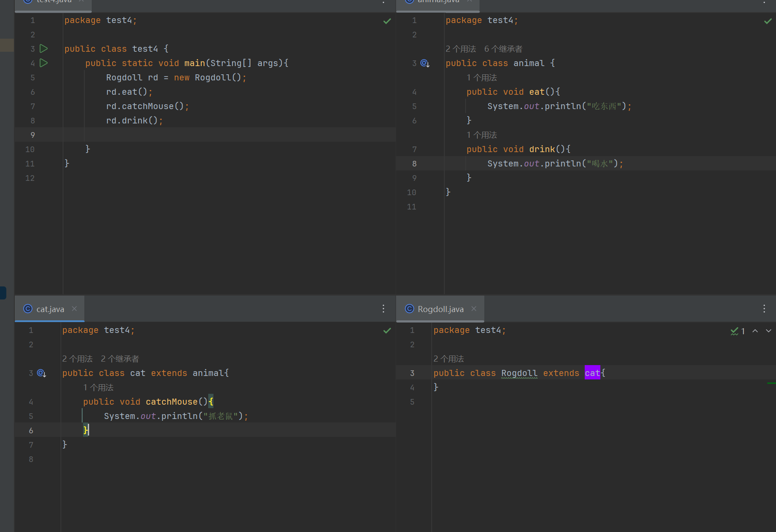Show usages hint '1 个用法' above drink method
This screenshot has height=532, width=776.
[x=482, y=135]
